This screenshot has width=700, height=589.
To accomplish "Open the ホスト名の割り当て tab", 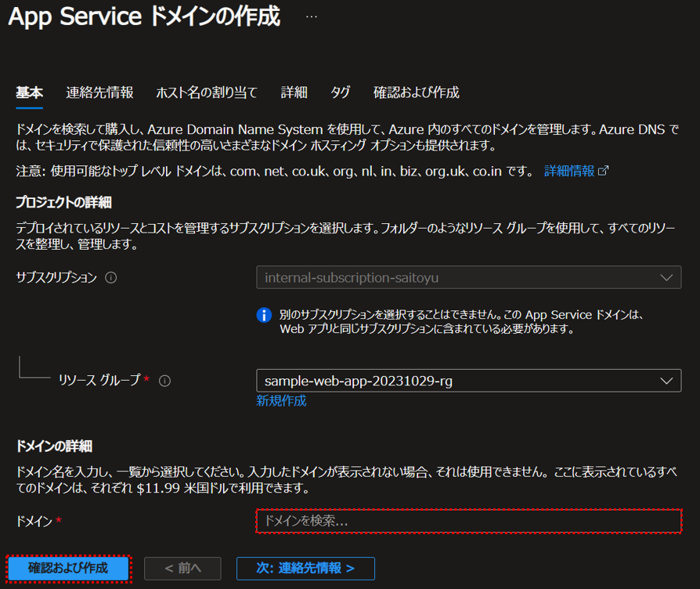I will point(207,92).
